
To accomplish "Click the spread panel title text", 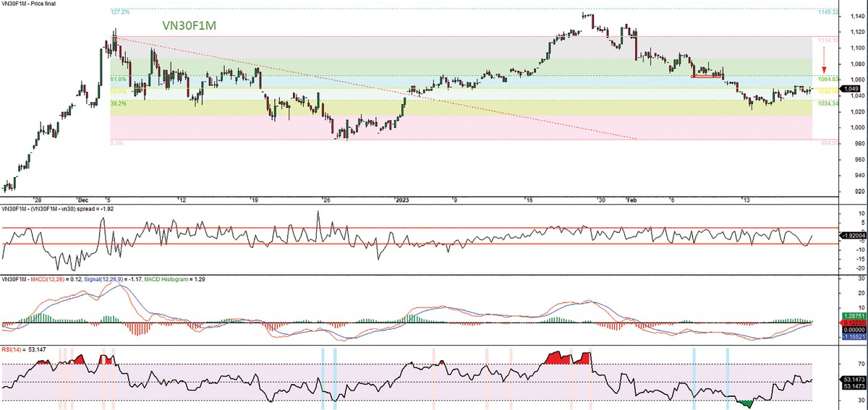I will point(57,208).
